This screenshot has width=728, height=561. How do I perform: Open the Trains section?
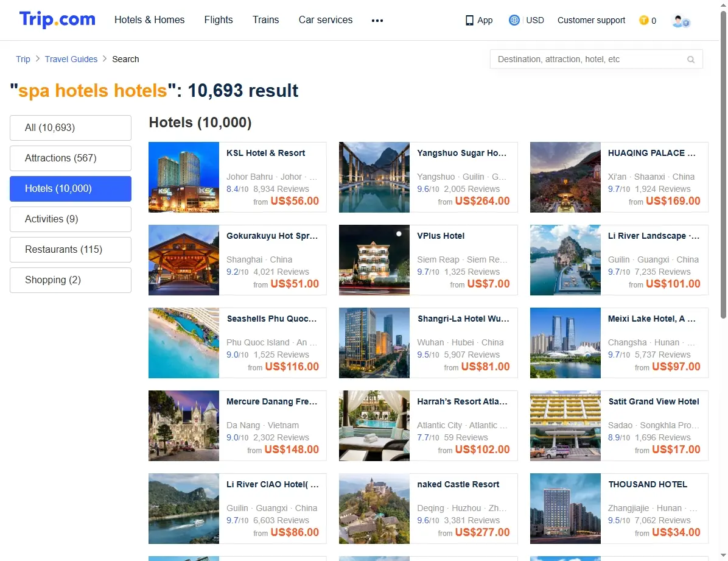click(265, 19)
